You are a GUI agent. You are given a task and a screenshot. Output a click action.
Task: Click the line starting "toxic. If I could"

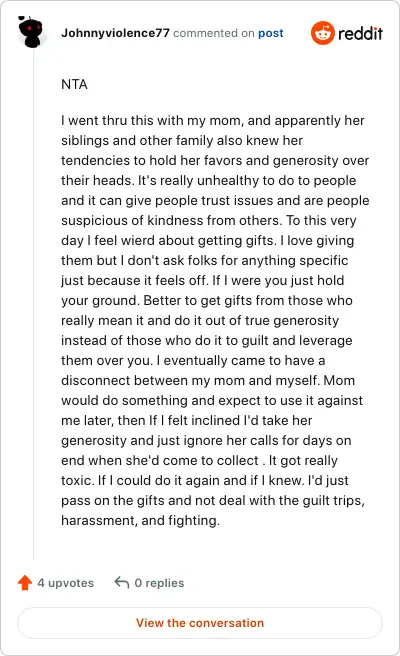(x=205, y=480)
